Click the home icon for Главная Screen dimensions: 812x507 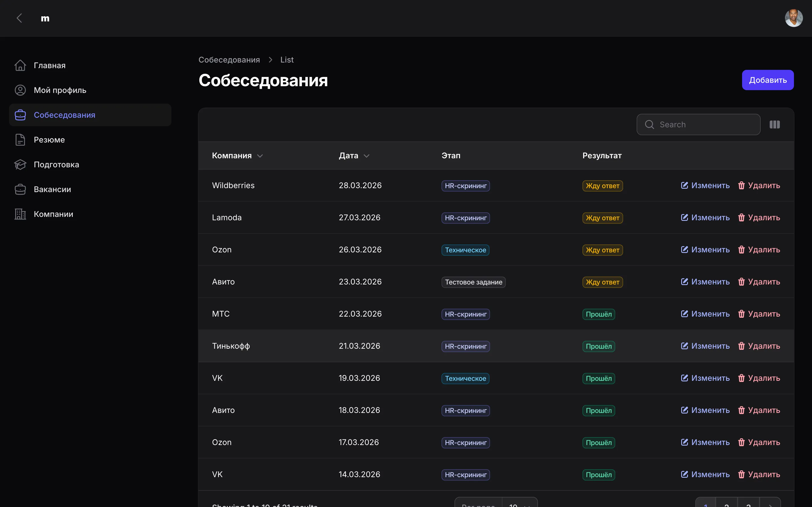(x=20, y=65)
